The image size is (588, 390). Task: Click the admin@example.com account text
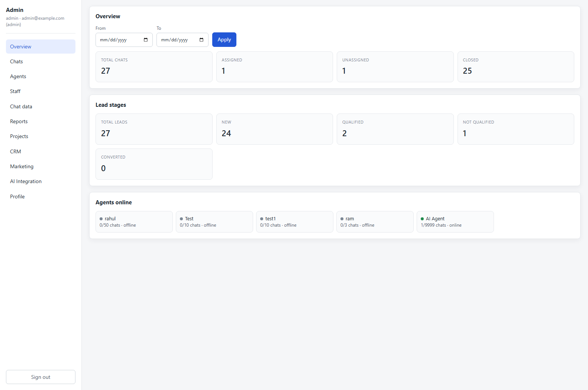tap(43, 18)
